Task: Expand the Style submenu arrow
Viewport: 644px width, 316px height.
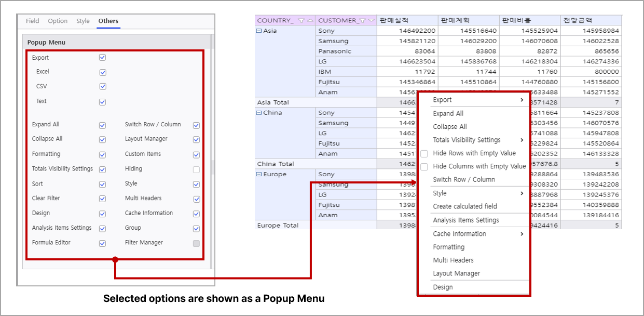Action: point(522,193)
